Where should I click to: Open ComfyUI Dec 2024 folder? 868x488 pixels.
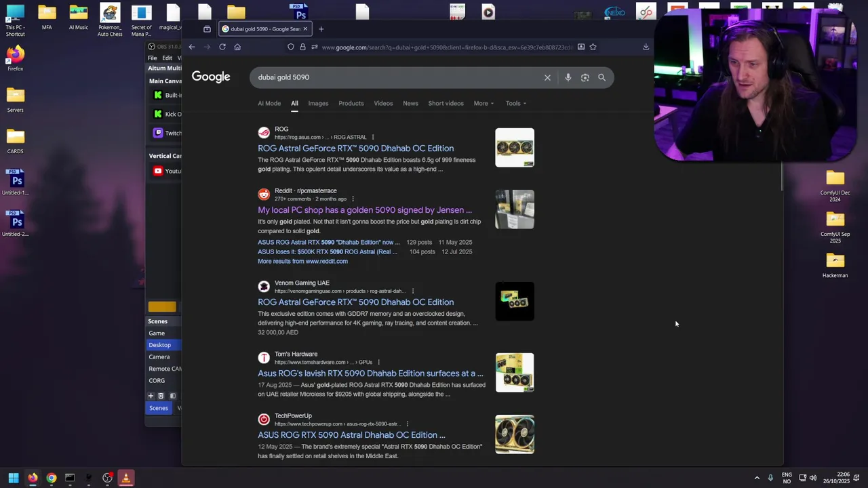835,186
